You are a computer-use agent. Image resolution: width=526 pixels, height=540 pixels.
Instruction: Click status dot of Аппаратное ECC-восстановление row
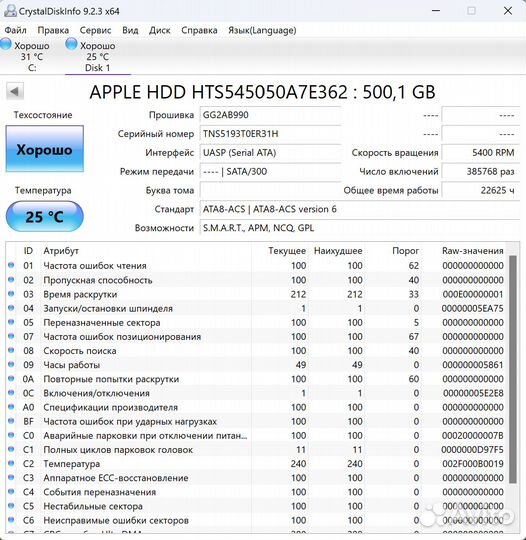(11, 477)
